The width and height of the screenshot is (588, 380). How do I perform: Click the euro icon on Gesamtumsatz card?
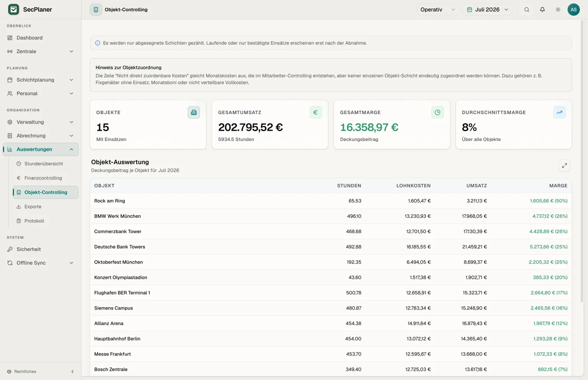tap(315, 112)
